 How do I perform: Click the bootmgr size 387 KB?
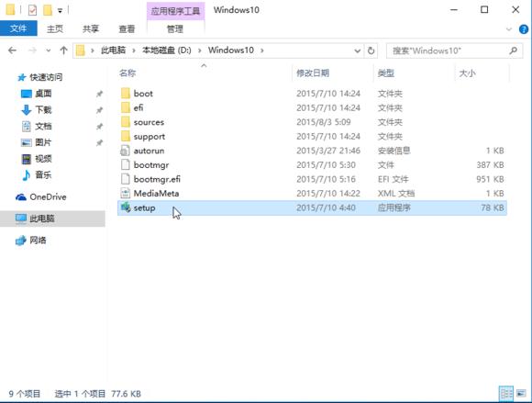490,164
